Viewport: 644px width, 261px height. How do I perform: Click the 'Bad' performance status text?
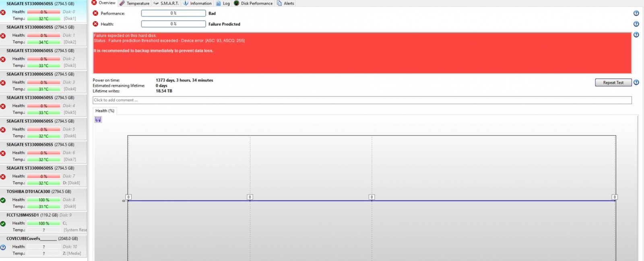(212, 13)
